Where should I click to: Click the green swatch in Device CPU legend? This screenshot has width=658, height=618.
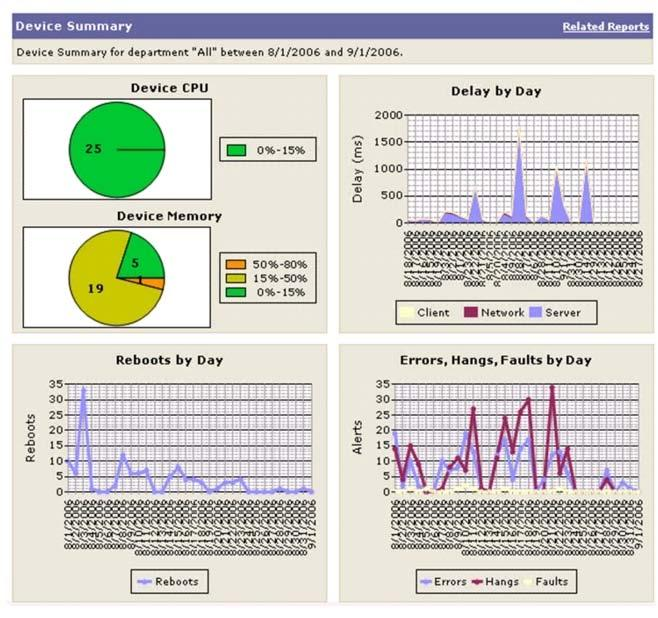coord(237,151)
